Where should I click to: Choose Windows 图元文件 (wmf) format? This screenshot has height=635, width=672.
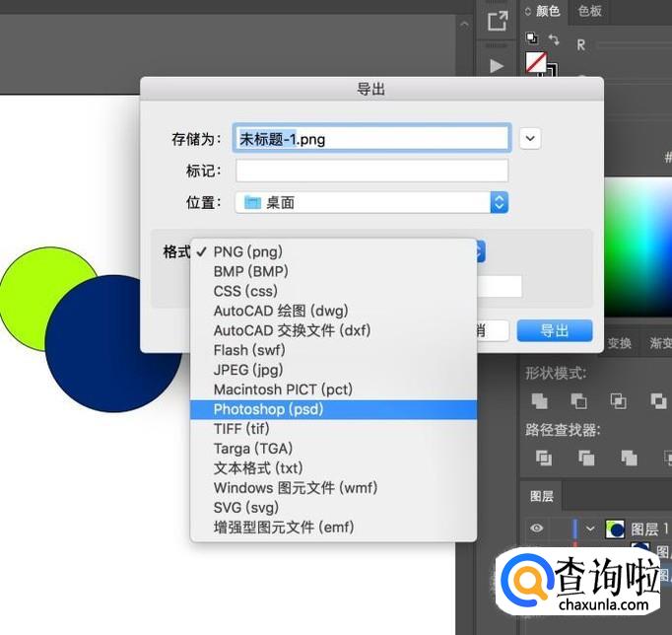coord(333,488)
